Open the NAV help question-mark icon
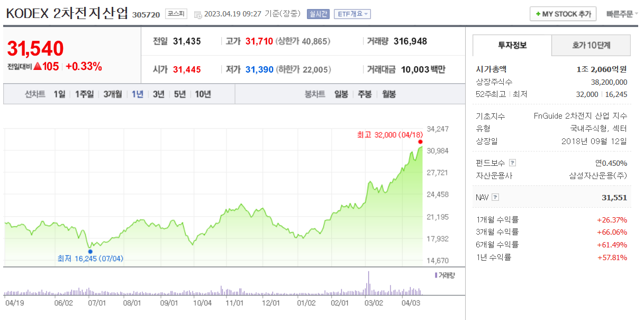The image size is (644, 320). [x=495, y=197]
